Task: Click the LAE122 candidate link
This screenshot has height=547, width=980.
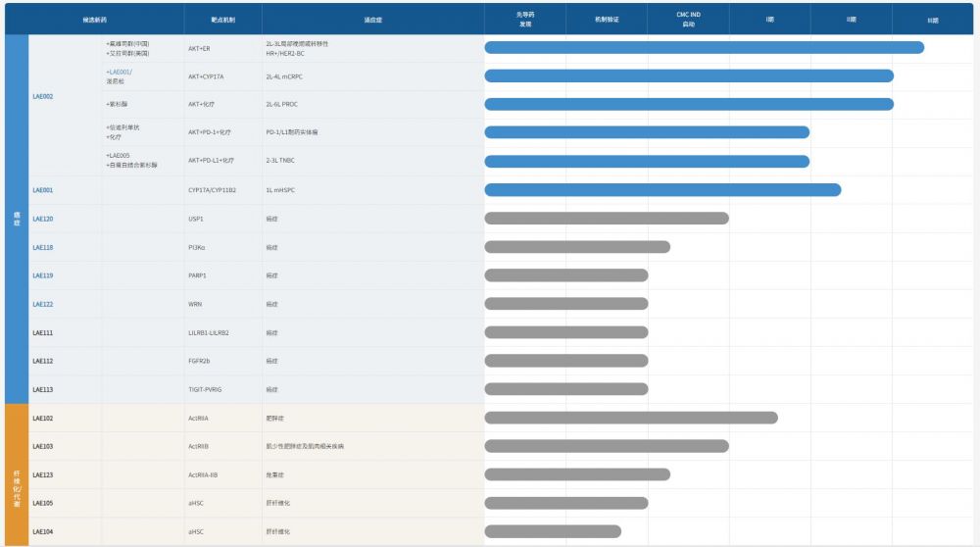Action: tap(43, 304)
